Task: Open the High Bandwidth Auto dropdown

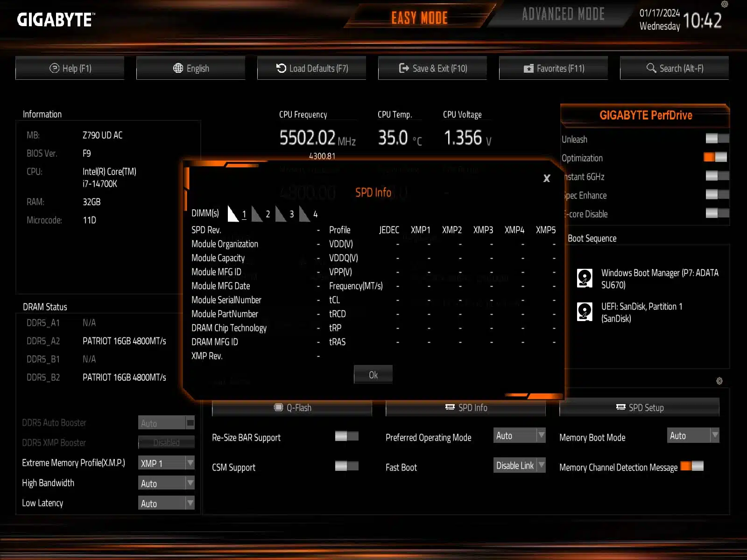Action: pyautogui.click(x=166, y=483)
